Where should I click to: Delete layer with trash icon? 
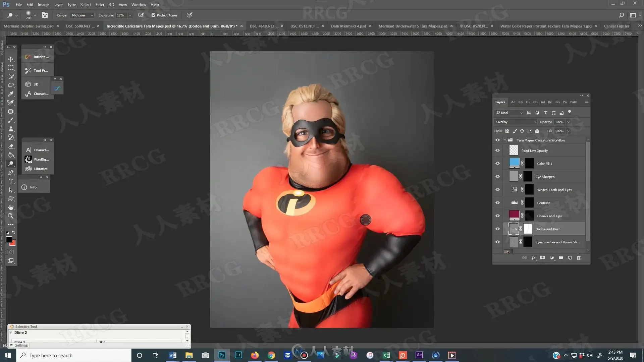tap(579, 258)
